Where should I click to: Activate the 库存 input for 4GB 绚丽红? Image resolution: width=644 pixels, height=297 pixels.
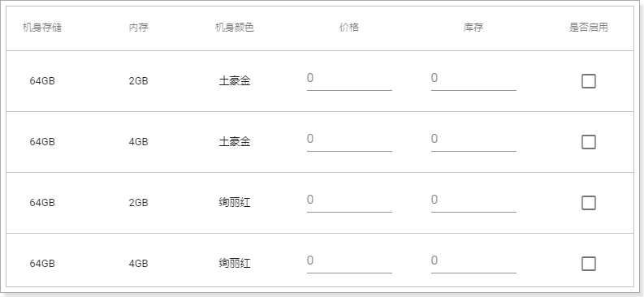click(473, 261)
